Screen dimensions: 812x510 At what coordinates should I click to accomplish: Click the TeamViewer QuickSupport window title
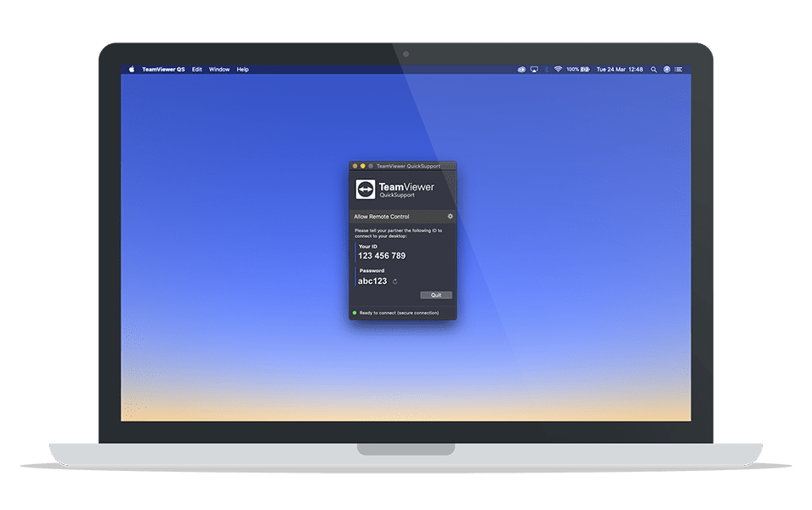tap(409, 167)
